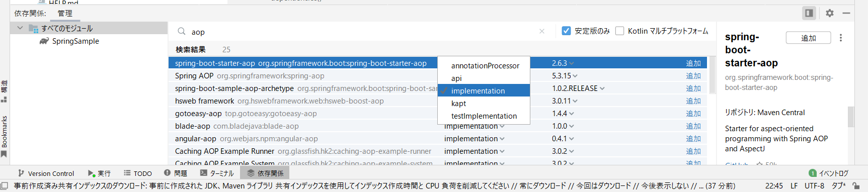868x192 pixels.
Task: Choose annotationProcessor from scope list
Action: click(x=484, y=66)
